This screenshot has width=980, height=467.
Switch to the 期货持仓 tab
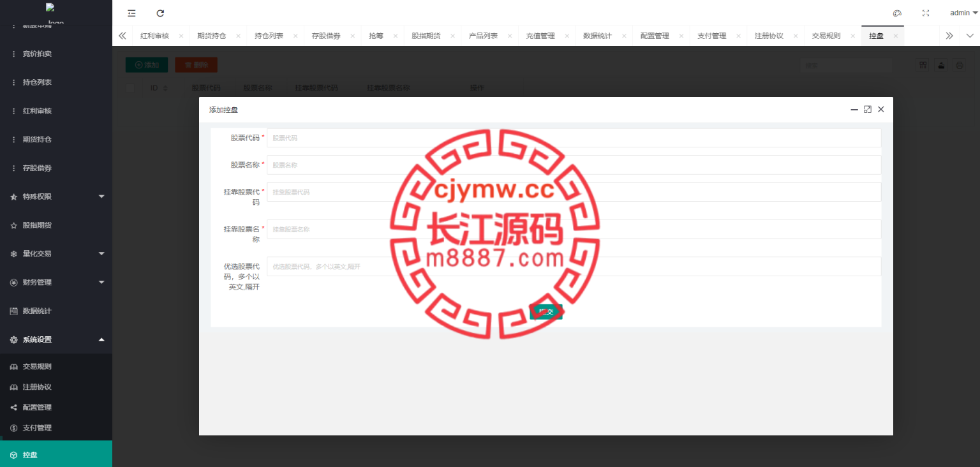coord(212,36)
